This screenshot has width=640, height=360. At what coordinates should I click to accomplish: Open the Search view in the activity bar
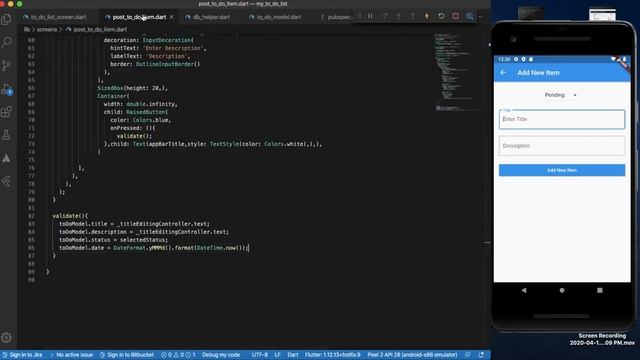pyautogui.click(x=7, y=42)
